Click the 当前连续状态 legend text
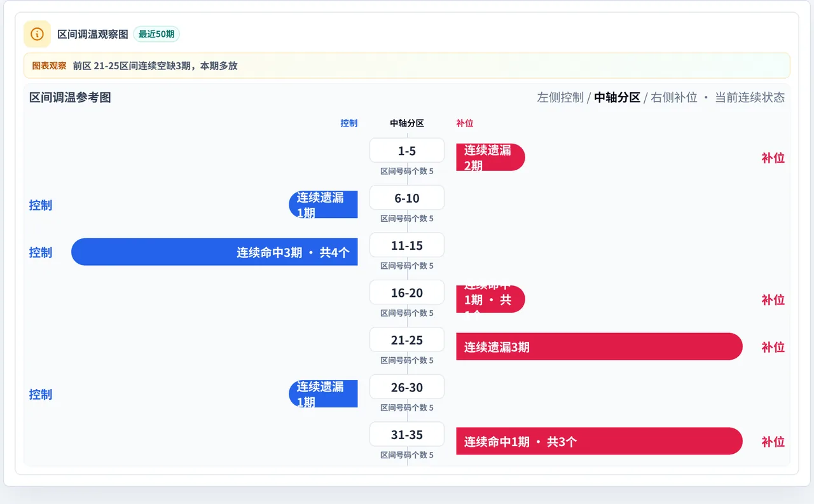 coord(750,97)
